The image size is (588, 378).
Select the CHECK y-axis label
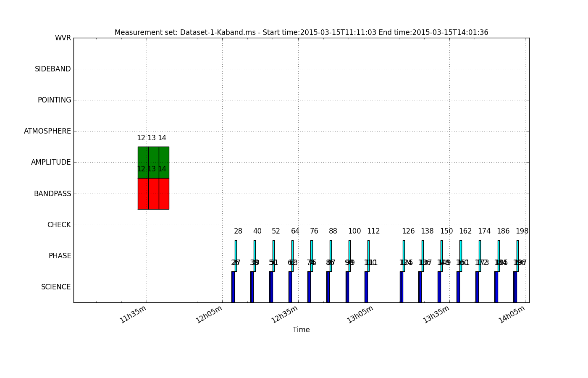[59, 225]
